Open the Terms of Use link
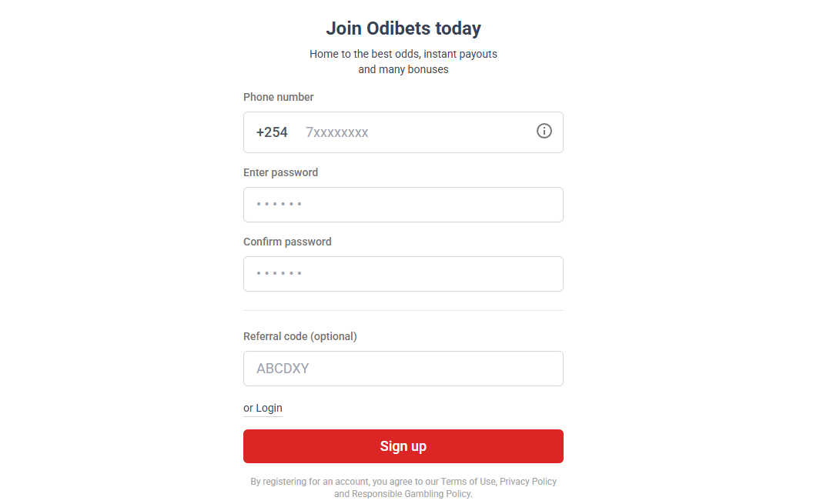The height and width of the screenshot is (504, 840). tap(468, 481)
